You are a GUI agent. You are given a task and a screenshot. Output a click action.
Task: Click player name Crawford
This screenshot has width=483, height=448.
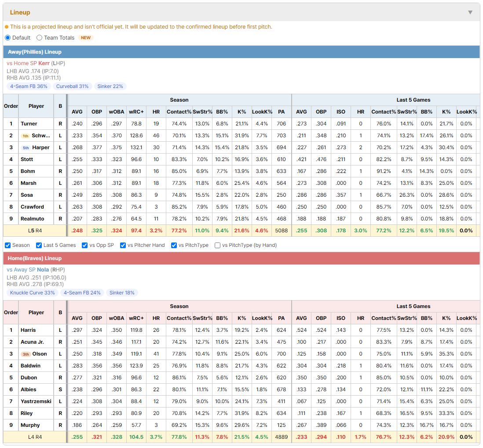(33, 207)
